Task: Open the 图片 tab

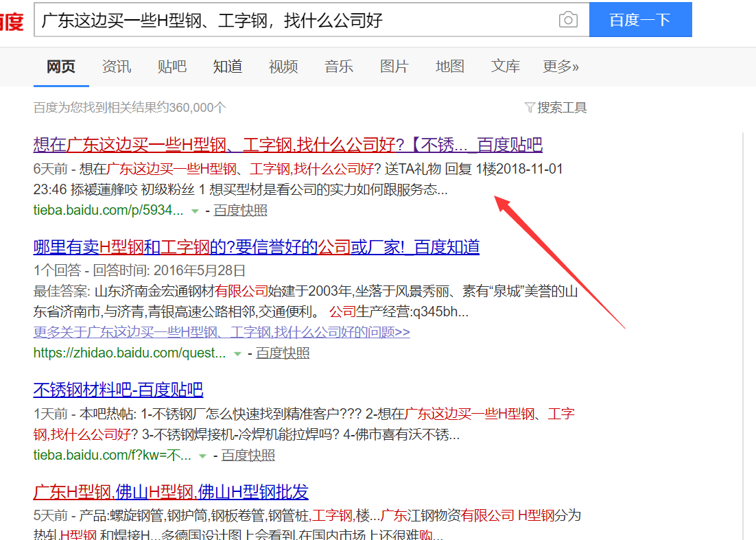Action: [394, 67]
